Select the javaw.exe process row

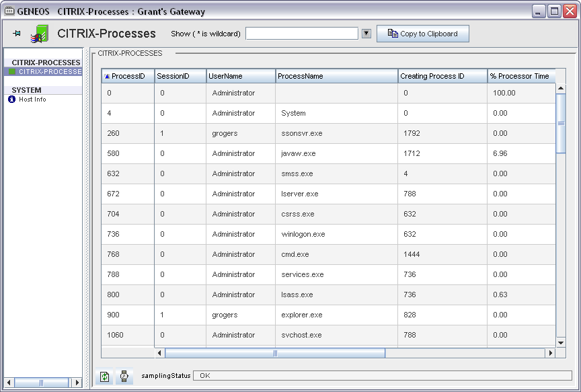pyautogui.click(x=298, y=154)
